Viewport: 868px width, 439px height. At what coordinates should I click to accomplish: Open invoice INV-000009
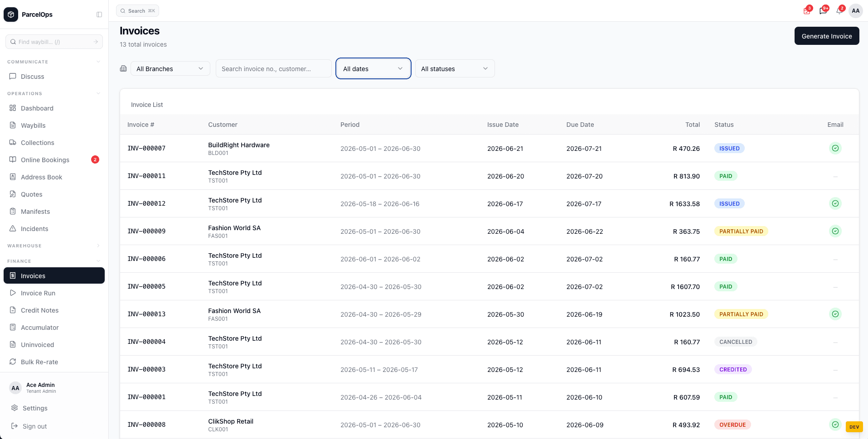(146, 231)
